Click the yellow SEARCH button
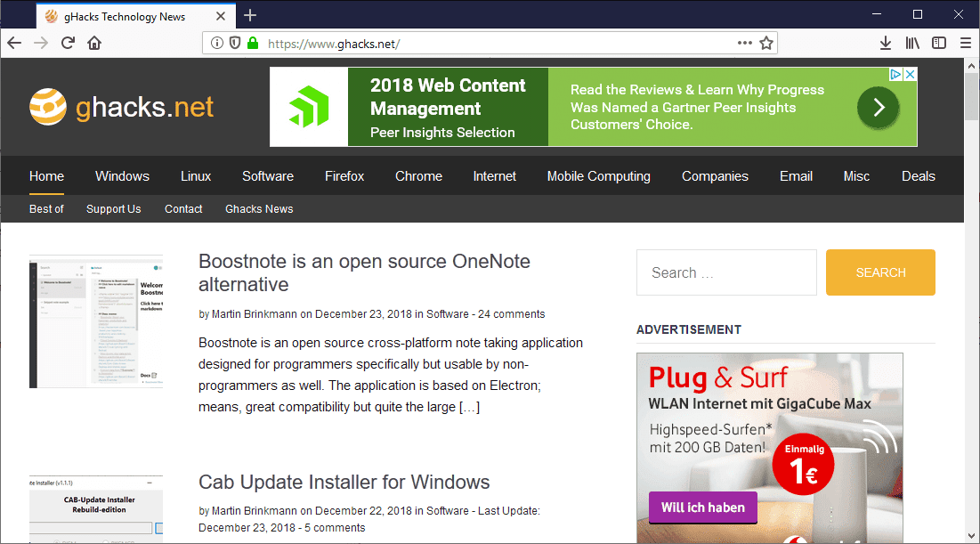The image size is (980, 544). pos(880,272)
